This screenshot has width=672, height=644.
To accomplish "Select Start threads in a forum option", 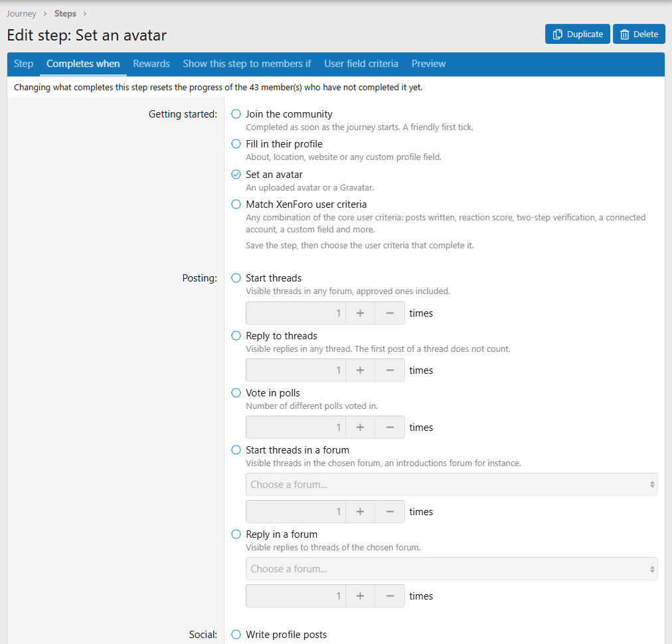I will click(x=236, y=450).
